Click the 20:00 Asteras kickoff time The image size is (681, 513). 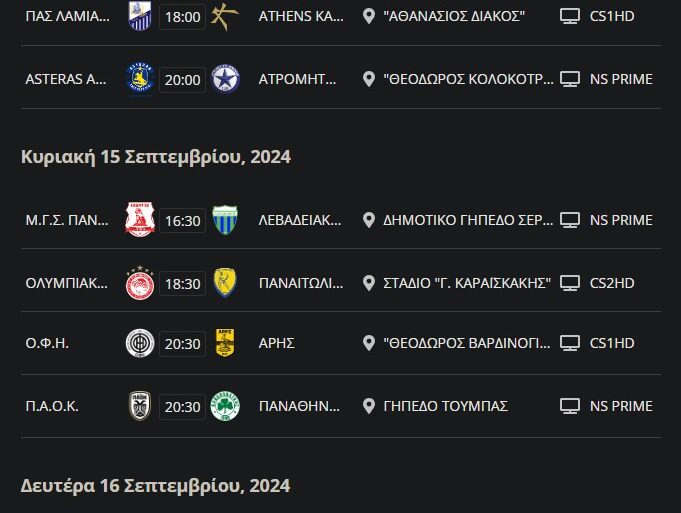click(x=183, y=79)
